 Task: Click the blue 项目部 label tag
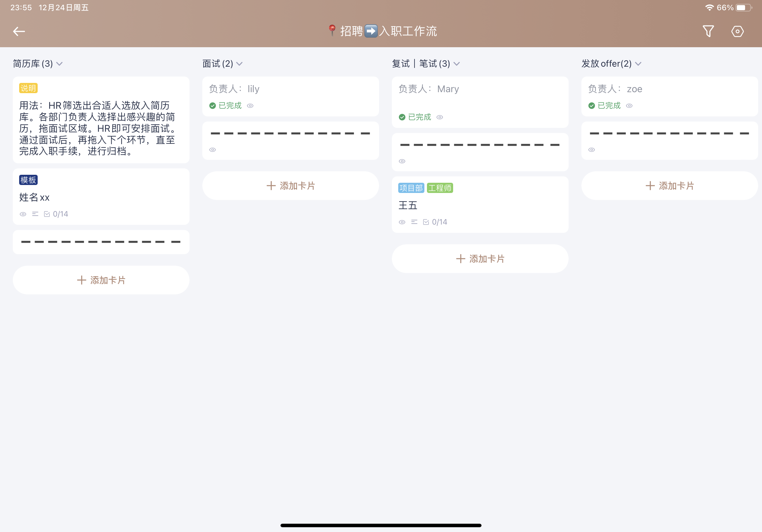point(411,188)
